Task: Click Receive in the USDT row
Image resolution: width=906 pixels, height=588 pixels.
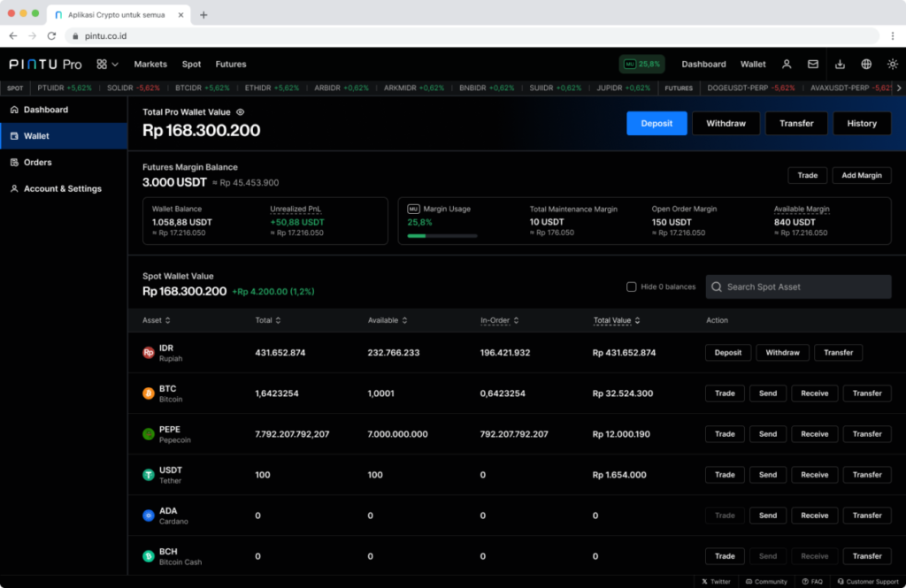Action: [x=814, y=475]
